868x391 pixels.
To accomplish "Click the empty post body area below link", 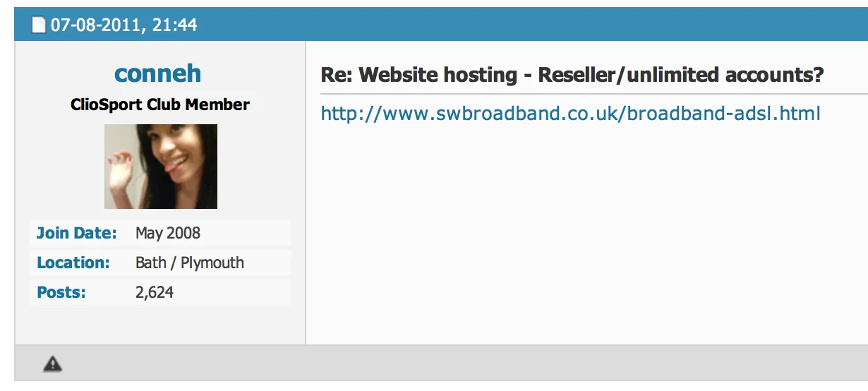I will point(586,233).
